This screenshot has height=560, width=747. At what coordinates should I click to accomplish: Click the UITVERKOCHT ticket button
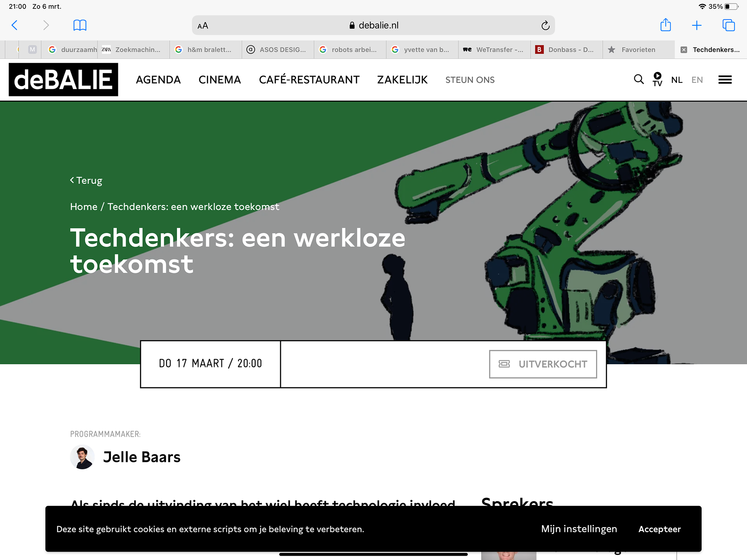tap(543, 364)
